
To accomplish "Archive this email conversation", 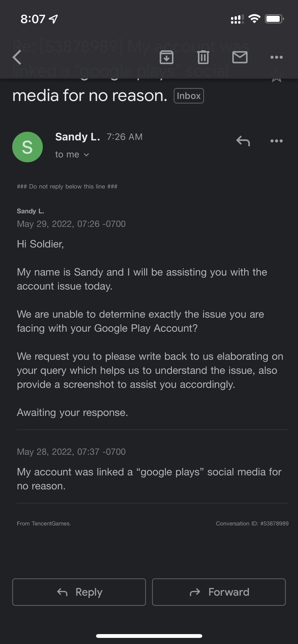I will pyautogui.click(x=166, y=57).
